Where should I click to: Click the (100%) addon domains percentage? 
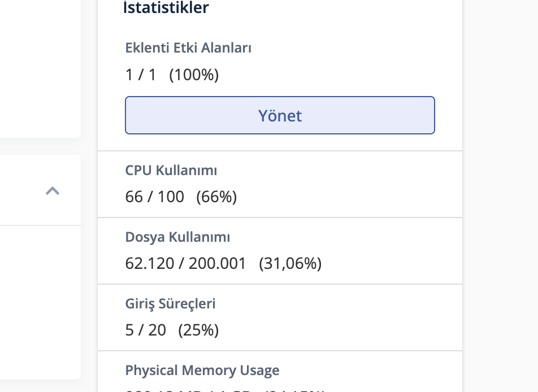click(194, 75)
